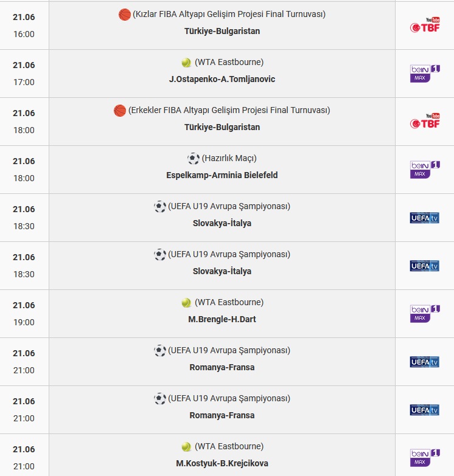The width and height of the screenshot is (454, 476).
Task: Click basketball icon next to Erkekler FIBA tournament
Action: [x=120, y=111]
